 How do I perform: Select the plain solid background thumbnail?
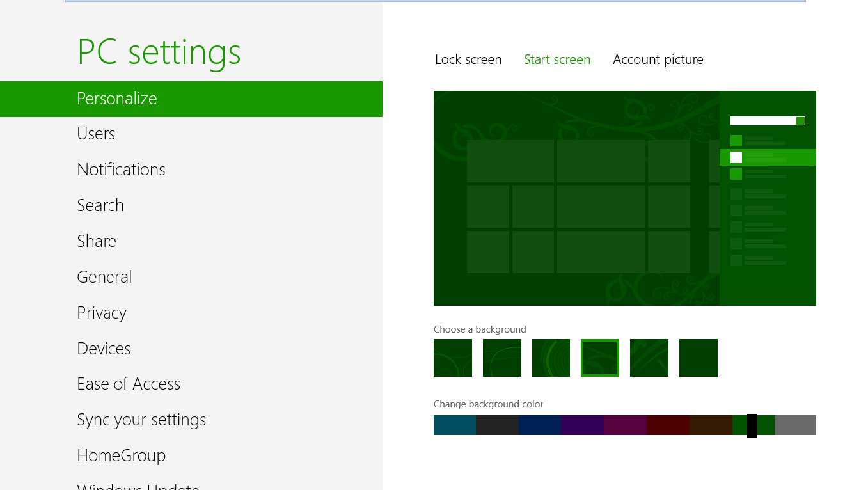point(698,358)
